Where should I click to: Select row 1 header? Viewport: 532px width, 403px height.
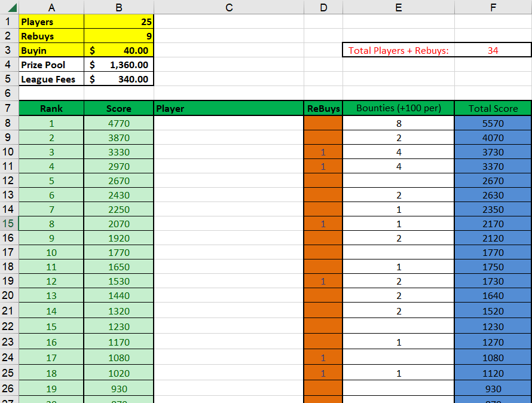pos(9,22)
